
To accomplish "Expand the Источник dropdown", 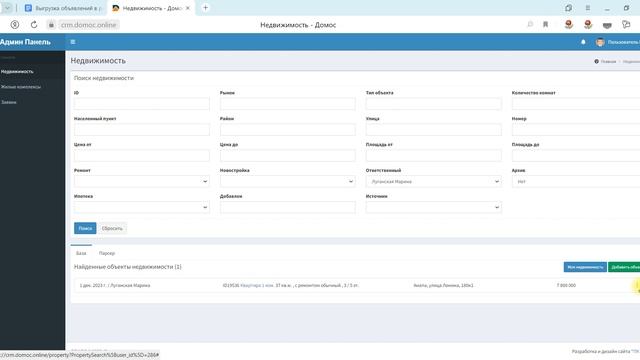I will coord(433,207).
